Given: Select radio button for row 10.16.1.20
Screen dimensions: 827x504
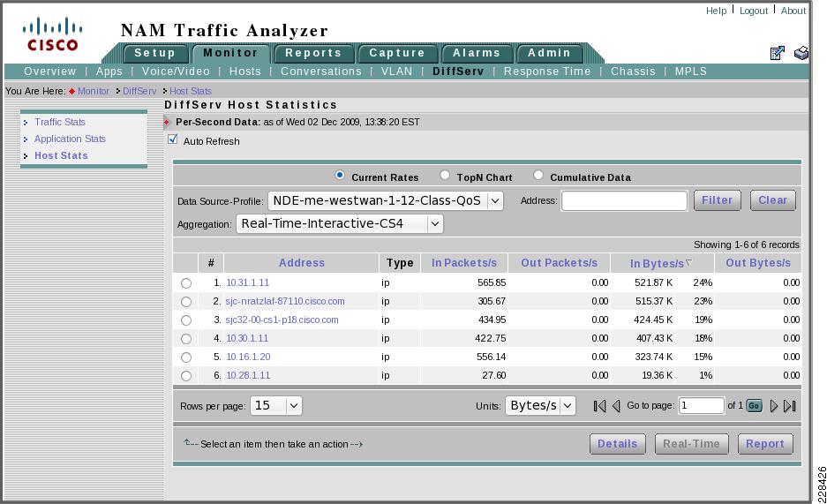Looking at the screenshot, I should coord(186,357).
